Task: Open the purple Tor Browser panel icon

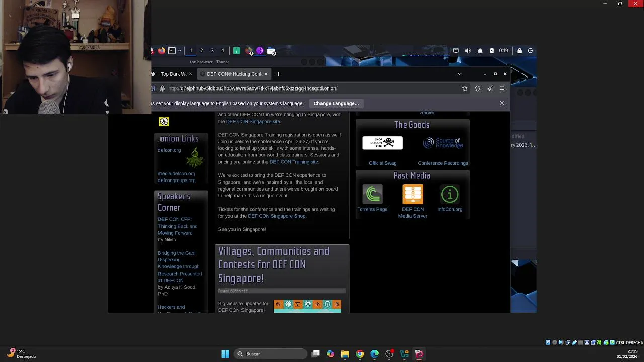Action: [260, 51]
